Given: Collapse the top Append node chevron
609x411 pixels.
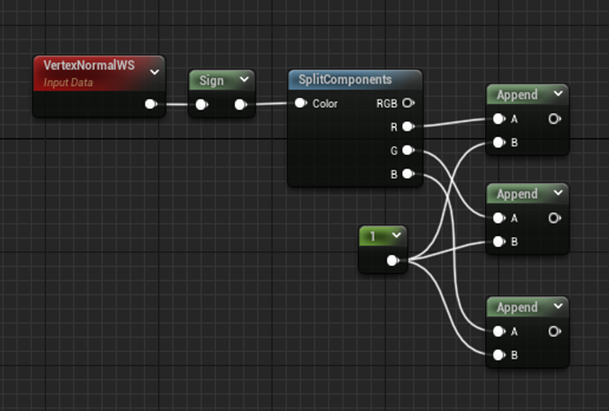Looking at the screenshot, I should pyautogui.click(x=558, y=93).
